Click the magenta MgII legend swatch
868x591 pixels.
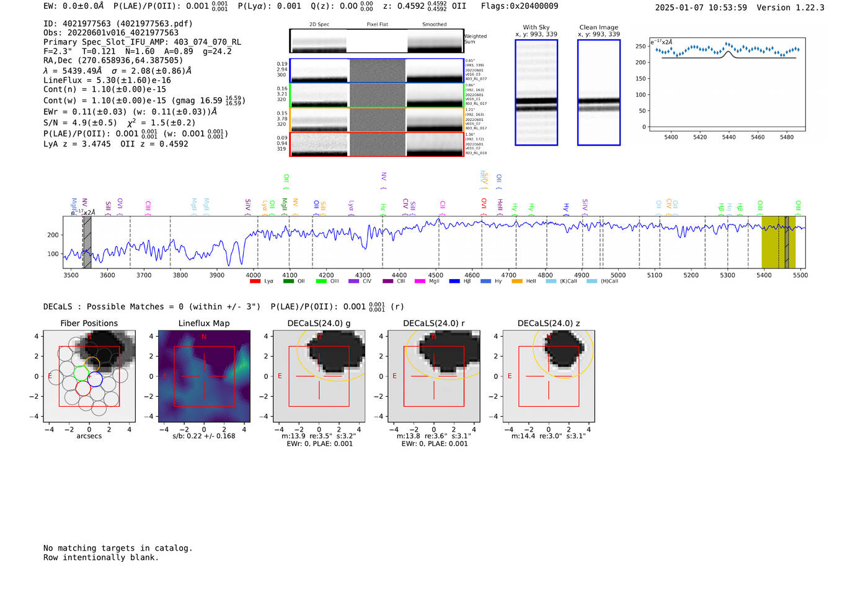(420, 282)
